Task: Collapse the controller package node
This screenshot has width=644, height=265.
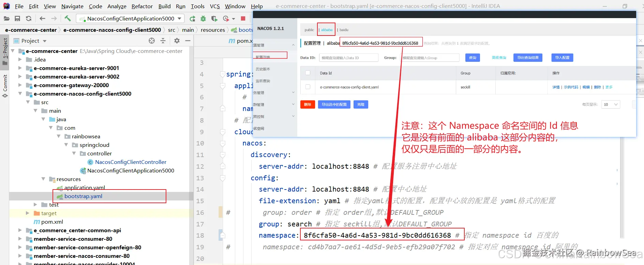Action: tap(74, 153)
